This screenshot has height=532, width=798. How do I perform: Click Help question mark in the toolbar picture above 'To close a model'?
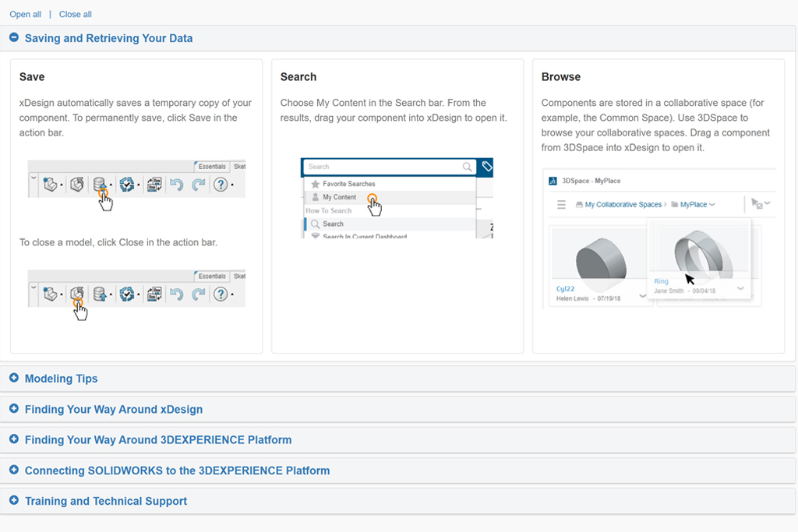click(x=221, y=184)
